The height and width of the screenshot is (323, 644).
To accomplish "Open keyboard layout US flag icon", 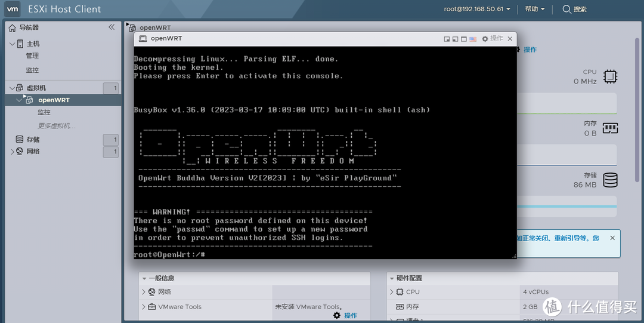I will tap(473, 39).
